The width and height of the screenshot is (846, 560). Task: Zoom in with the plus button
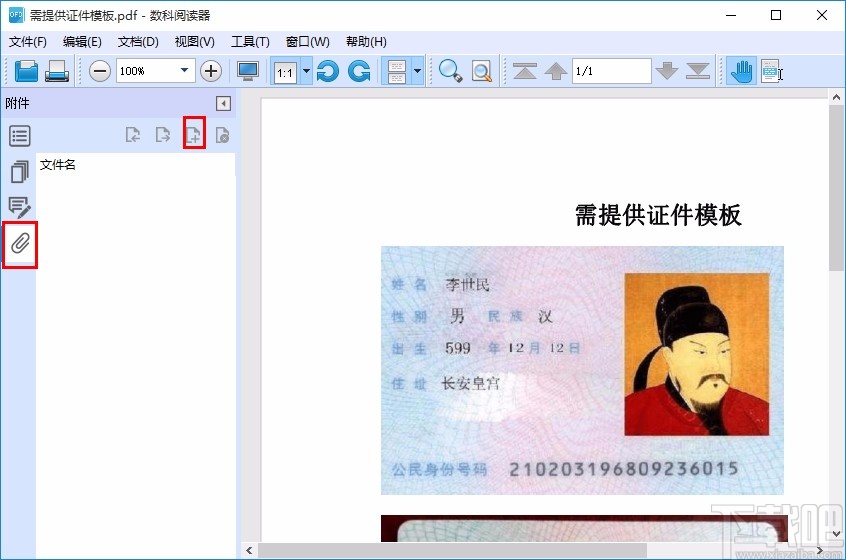tap(211, 71)
